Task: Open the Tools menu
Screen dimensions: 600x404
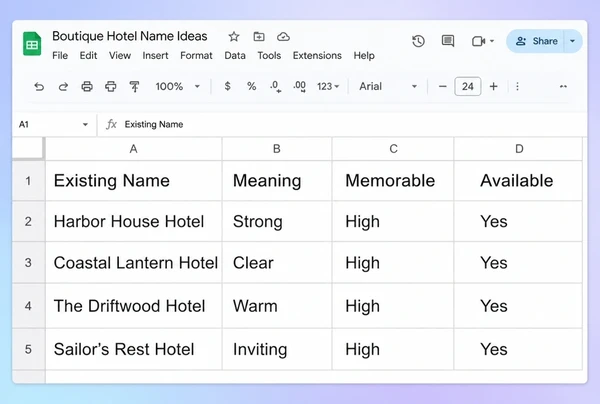Action: pos(269,55)
